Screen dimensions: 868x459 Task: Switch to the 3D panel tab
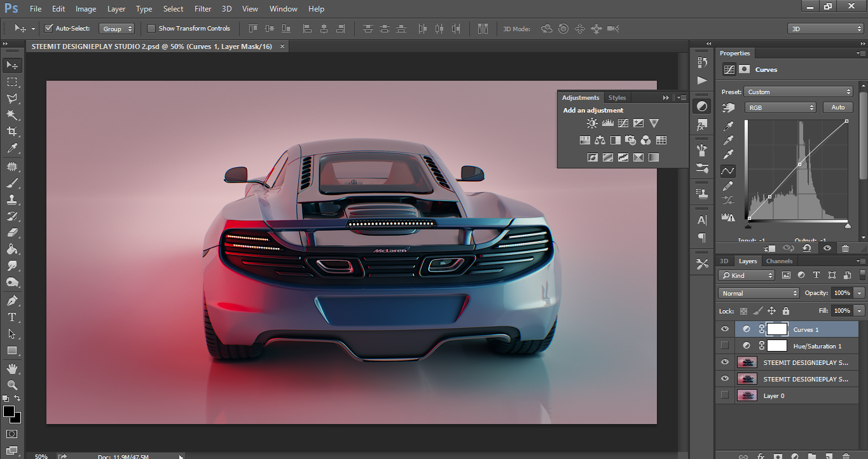[724, 261]
